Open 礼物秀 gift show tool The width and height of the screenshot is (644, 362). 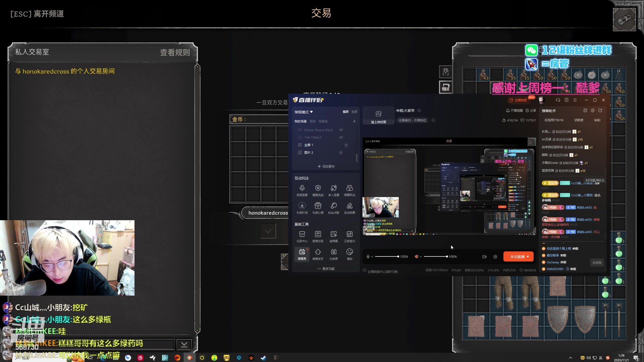pyautogui.click(x=334, y=254)
